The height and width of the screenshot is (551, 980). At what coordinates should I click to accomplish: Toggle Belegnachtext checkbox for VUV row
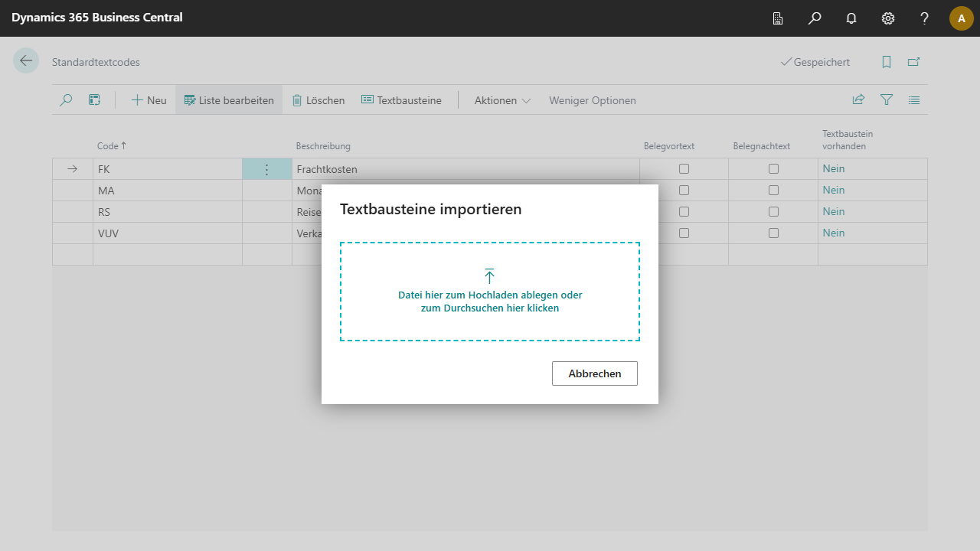(773, 233)
